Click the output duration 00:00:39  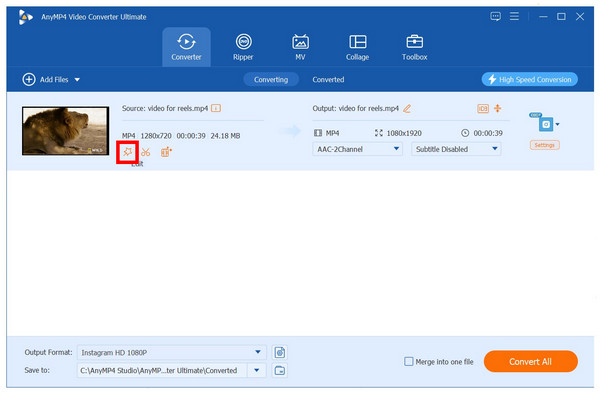488,133
